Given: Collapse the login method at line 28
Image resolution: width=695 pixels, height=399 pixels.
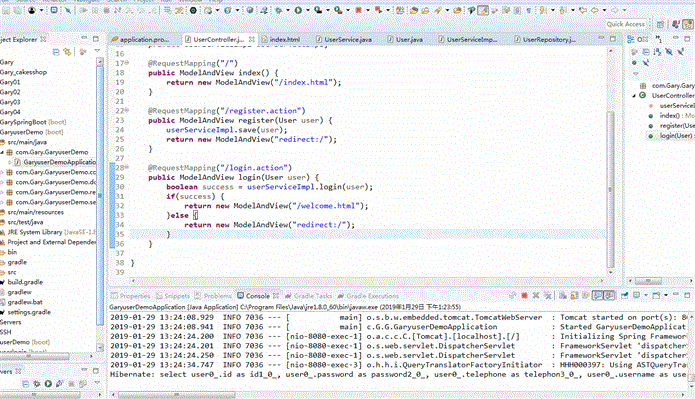Looking at the screenshot, I should click(127, 167).
